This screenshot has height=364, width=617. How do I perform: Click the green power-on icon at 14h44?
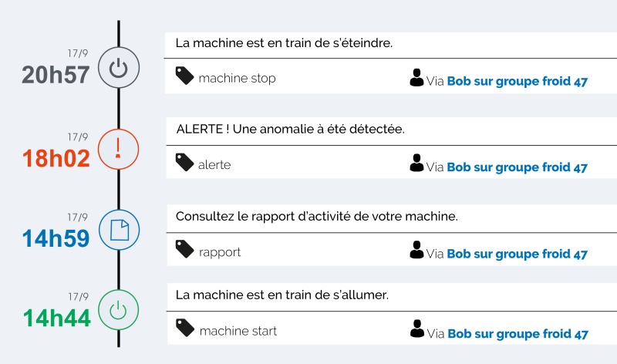118,310
